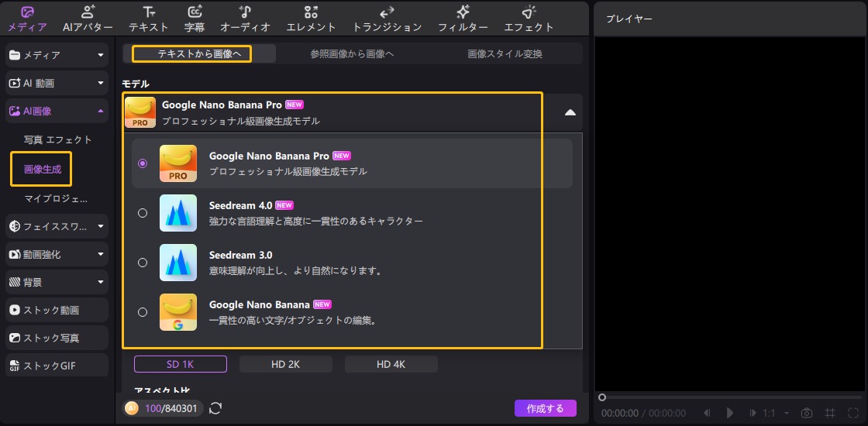The image size is (868, 426).
Task: Select Google Nano Banana radio button
Action: [x=143, y=312]
